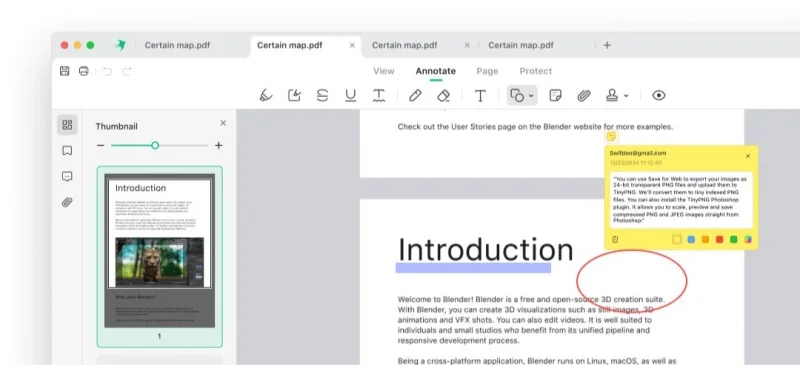Activate the eraser tool
The height and width of the screenshot is (366, 801).
point(443,96)
